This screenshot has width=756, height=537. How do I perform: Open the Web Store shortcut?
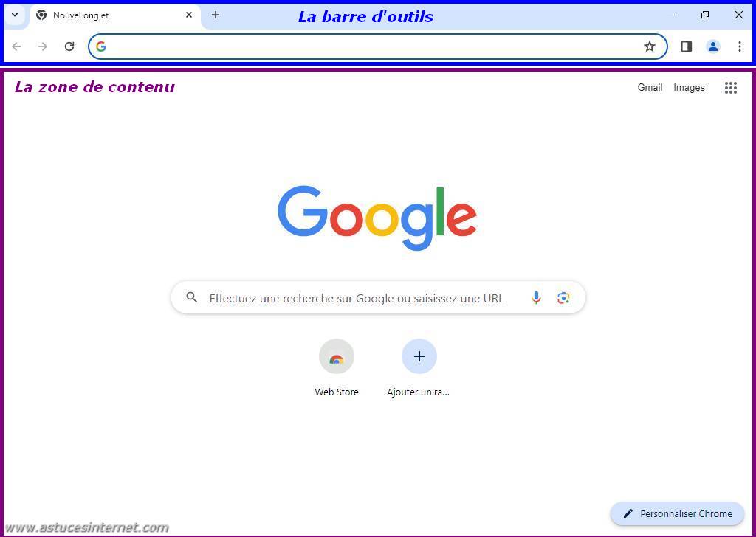[x=337, y=356]
